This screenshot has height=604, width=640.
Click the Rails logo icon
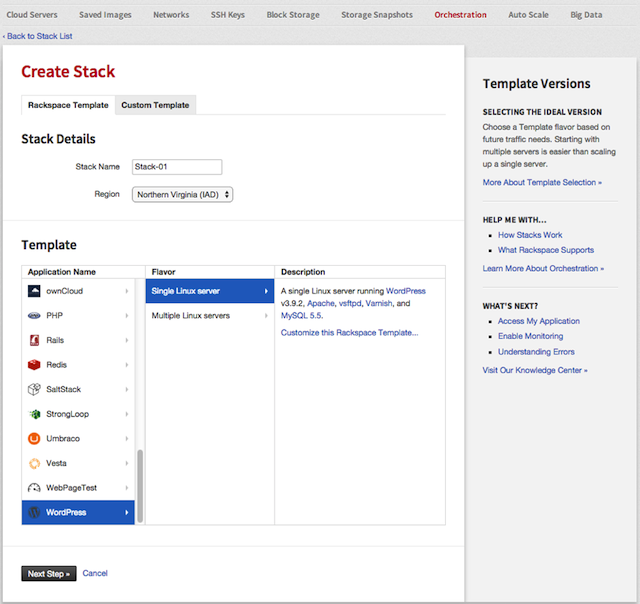pyautogui.click(x=34, y=340)
